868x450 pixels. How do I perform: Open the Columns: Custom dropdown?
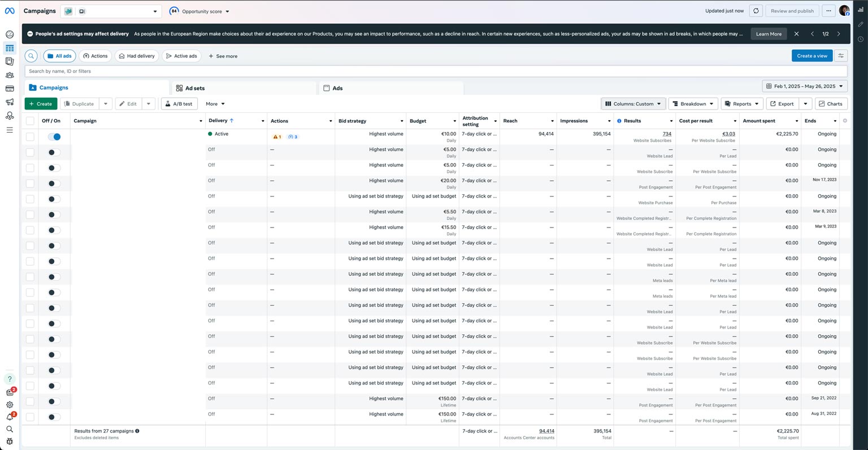coord(633,104)
